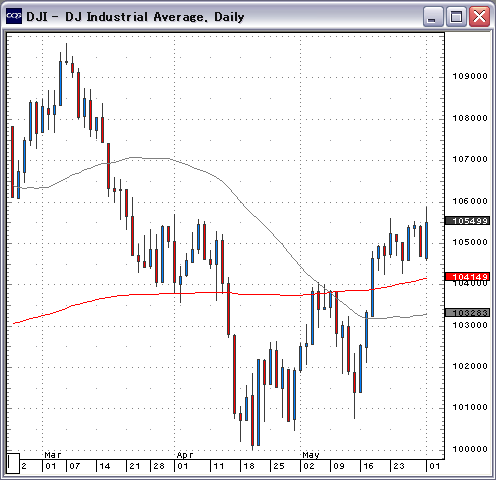This screenshot has width=496, height=480.
Task: Click the 107000 price axis label
Action: point(470,159)
